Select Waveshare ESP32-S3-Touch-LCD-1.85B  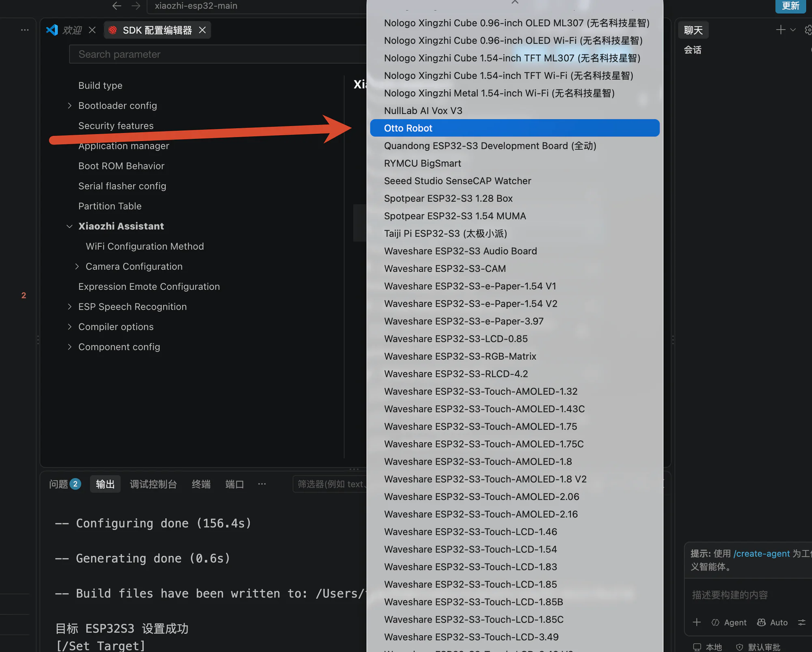[x=514, y=602]
